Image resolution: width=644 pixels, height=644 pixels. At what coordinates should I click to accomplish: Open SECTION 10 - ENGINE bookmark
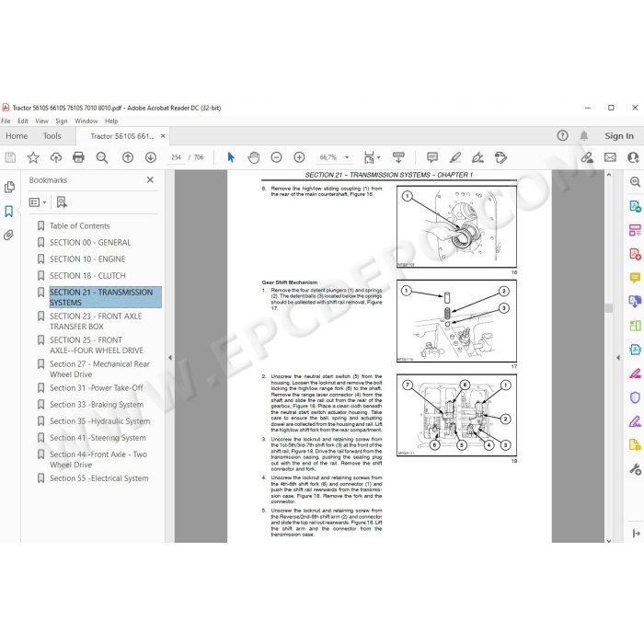[87, 259]
